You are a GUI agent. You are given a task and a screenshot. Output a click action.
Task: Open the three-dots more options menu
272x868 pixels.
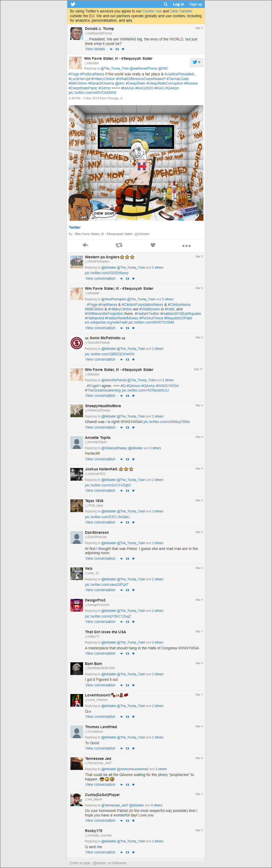click(x=186, y=246)
